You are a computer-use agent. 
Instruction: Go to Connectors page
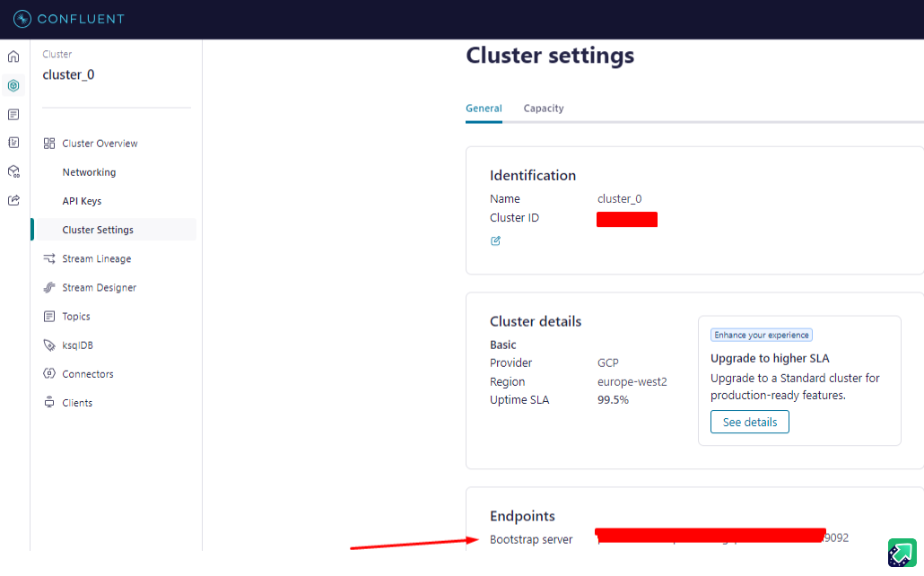(88, 374)
